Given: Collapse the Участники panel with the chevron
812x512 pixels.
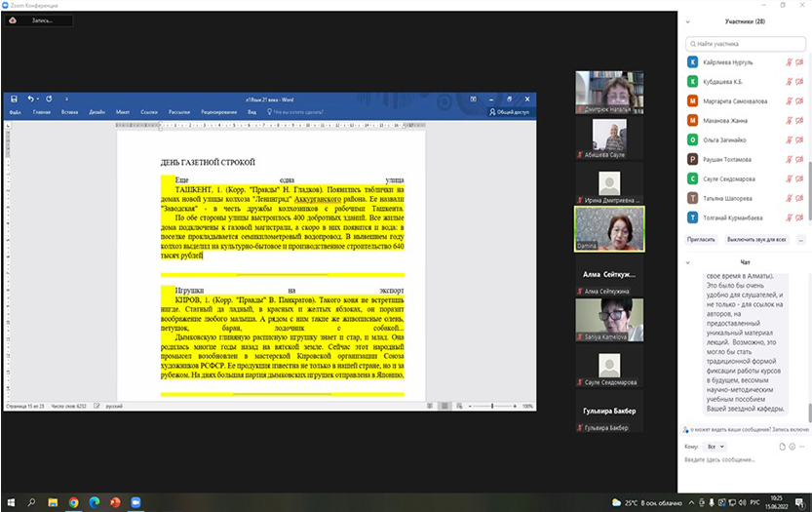Looking at the screenshot, I should point(686,21).
